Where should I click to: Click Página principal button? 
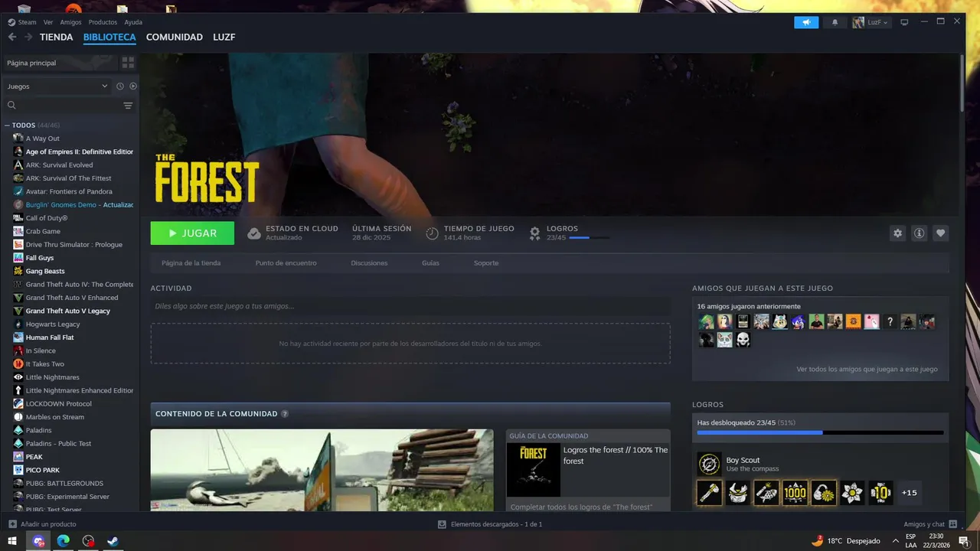click(59, 63)
